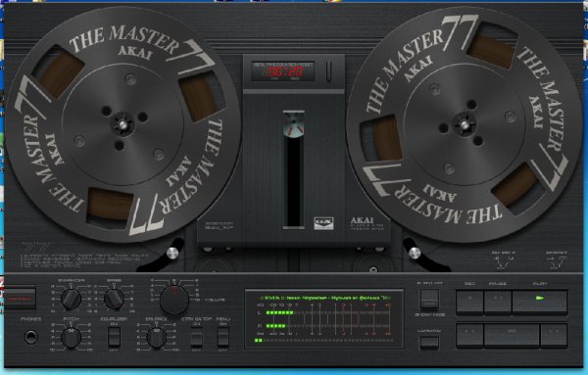Click the fast-forward button at the row's right end
This screenshot has height=375, width=588.
[554, 336]
